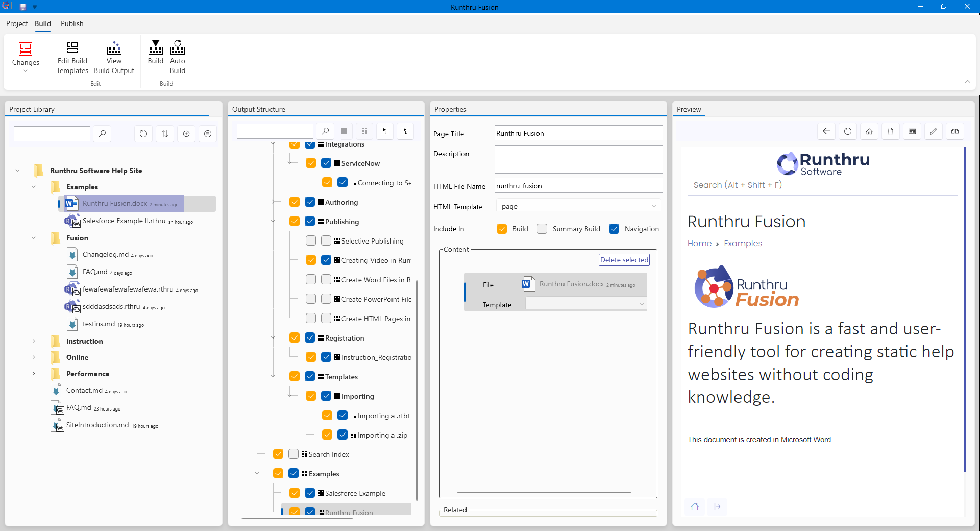The image size is (980, 531).
Task: Click the Page Title input field
Action: (x=578, y=133)
